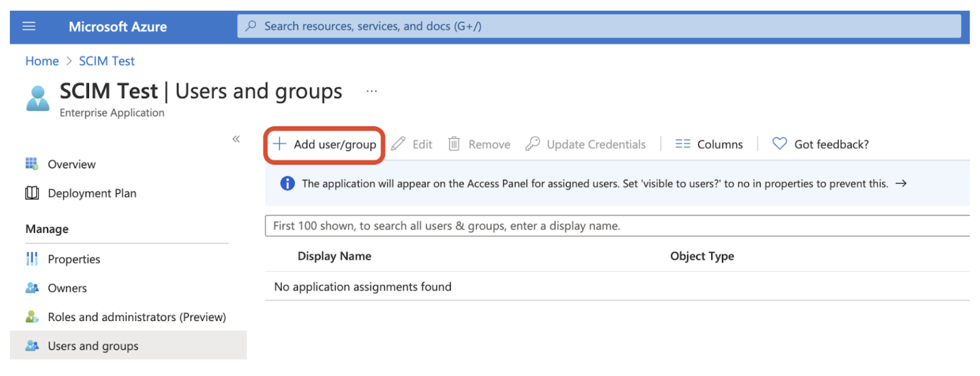Click the Deployment Plan book icon
The height and width of the screenshot is (376, 980).
coord(32,193)
